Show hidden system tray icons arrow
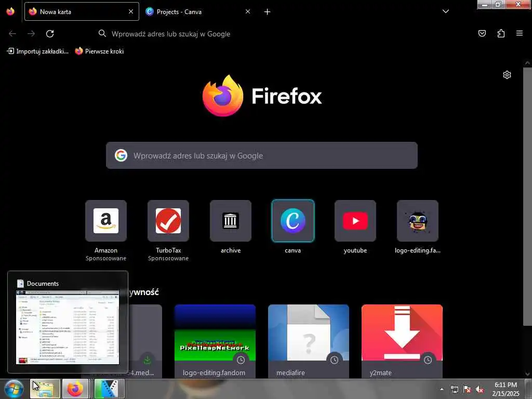The width and height of the screenshot is (532, 399). coord(442,389)
